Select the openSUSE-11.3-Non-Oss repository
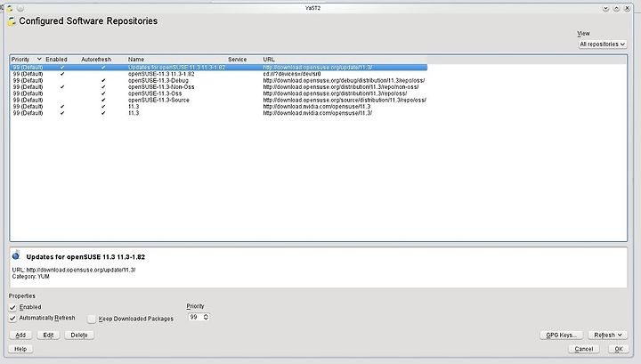Screen dimensions: 641x364 tap(219, 87)
